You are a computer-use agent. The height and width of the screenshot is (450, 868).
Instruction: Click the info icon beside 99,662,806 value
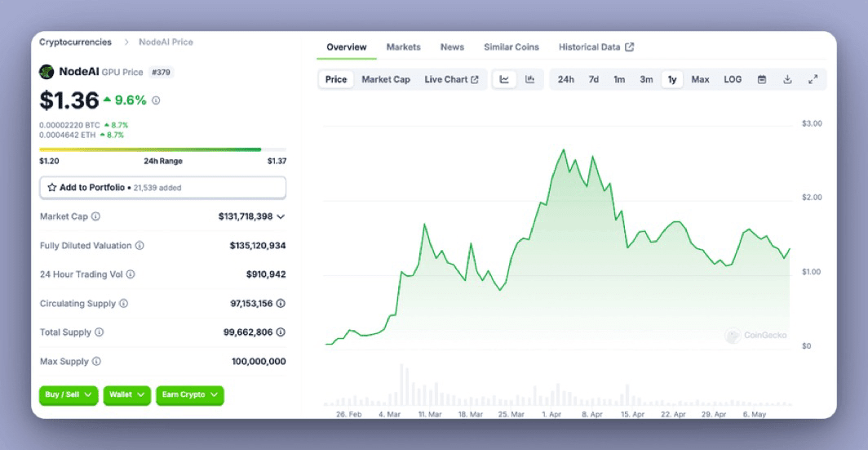point(281,332)
